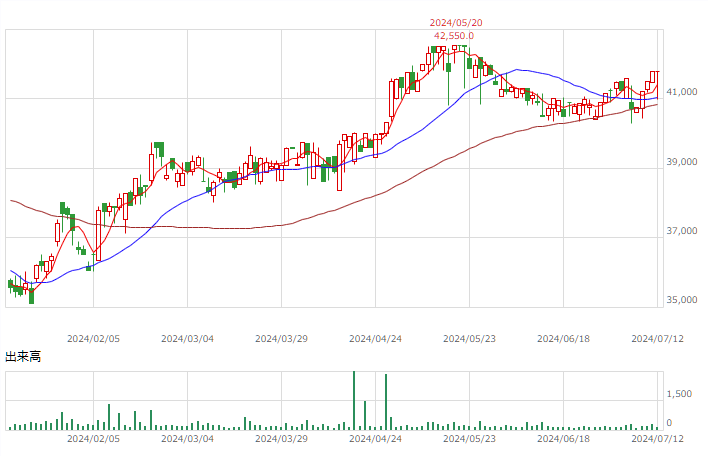Screen dimensions: 708x456
Task: Click 2024/06/18 date under price chart
Action: [x=563, y=339]
